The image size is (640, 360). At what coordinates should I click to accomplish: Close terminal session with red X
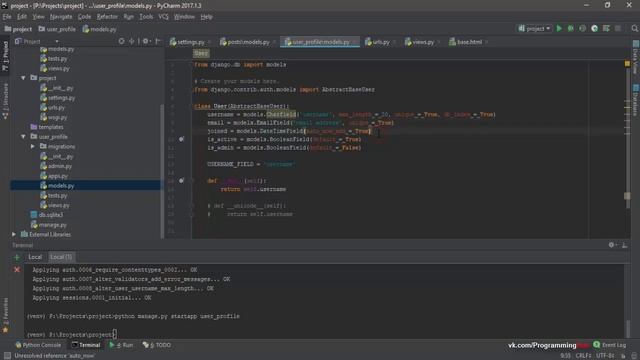[x=17, y=270]
